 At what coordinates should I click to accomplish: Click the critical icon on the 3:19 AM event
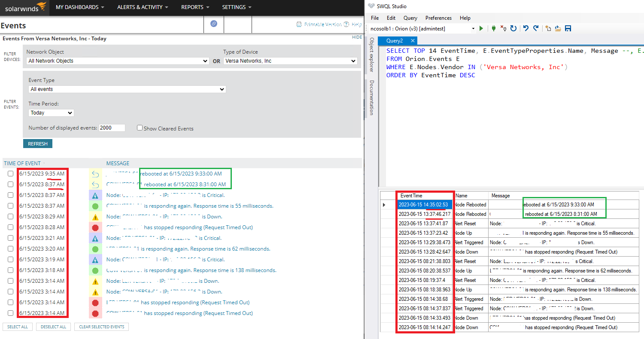(95, 260)
